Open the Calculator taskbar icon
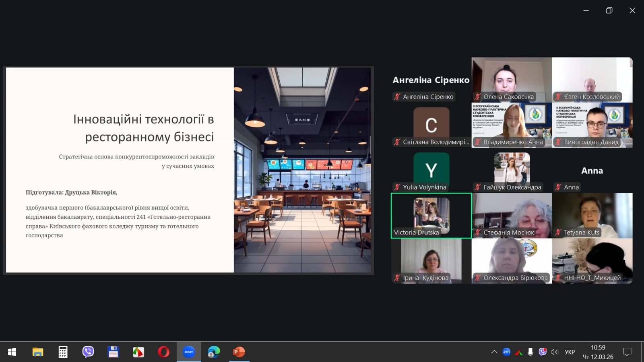This screenshot has height=362, width=644. (63, 352)
